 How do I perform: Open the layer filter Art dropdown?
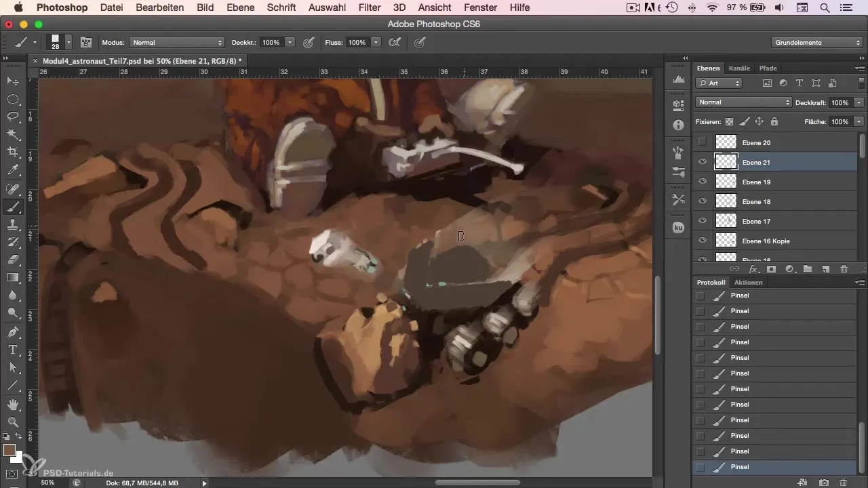click(x=719, y=83)
